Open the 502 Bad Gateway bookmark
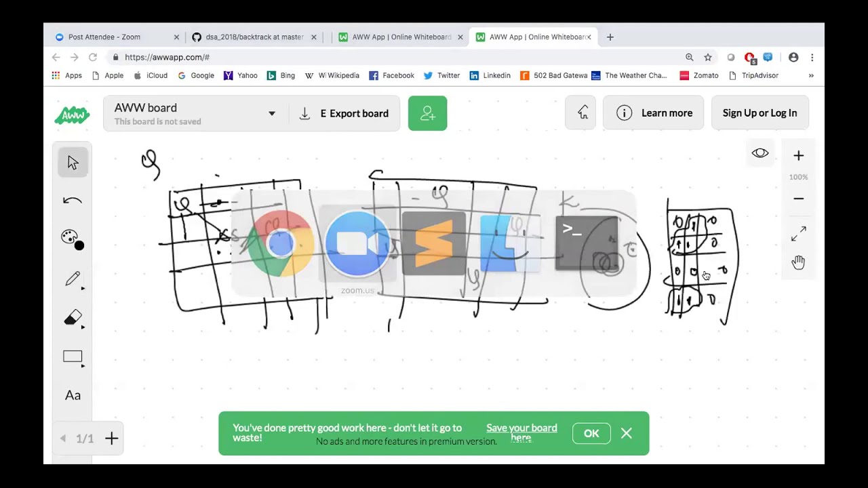The image size is (868, 488). [553, 76]
